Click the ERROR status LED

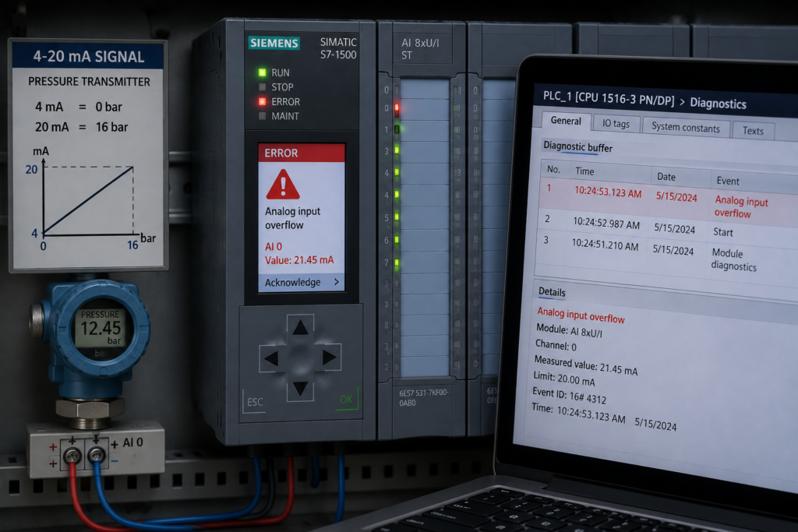tap(262, 102)
